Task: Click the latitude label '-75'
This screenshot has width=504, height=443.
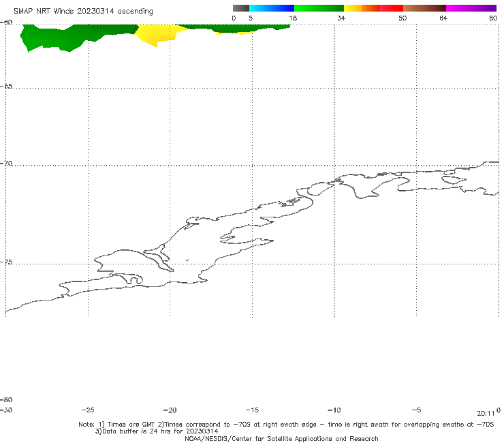Action: 6,262
